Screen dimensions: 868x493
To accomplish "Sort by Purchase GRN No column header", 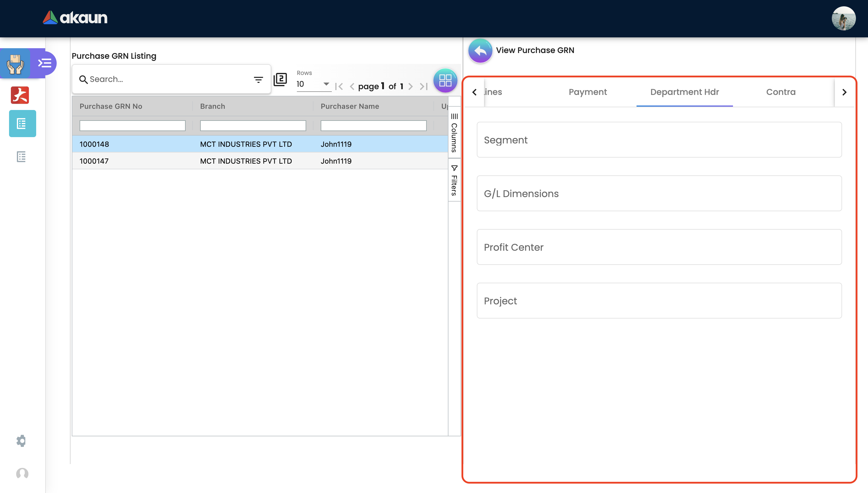I will coord(111,106).
